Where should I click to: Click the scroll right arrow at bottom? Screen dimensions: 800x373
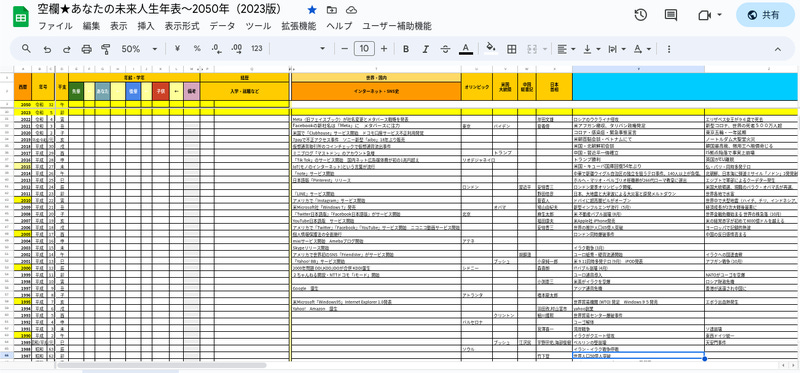(x=792, y=365)
